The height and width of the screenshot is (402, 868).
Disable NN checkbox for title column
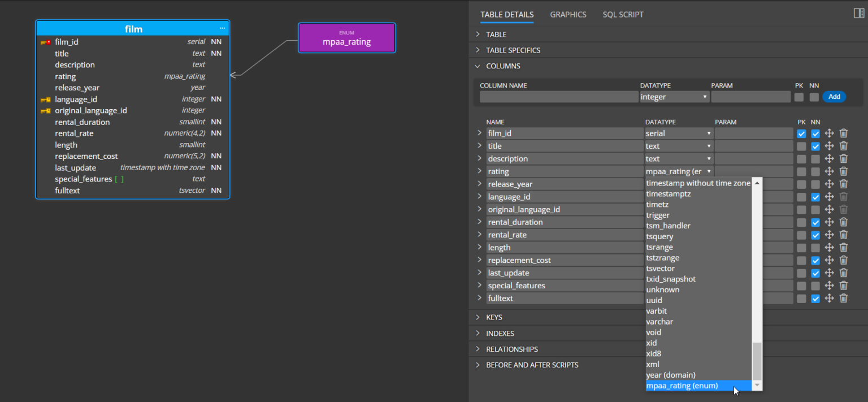click(815, 146)
